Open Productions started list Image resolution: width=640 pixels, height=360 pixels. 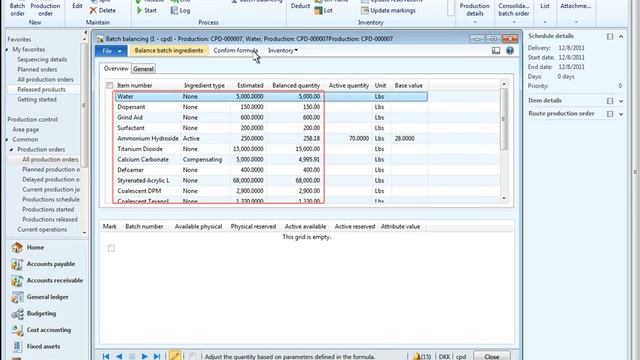[x=48, y=209]
